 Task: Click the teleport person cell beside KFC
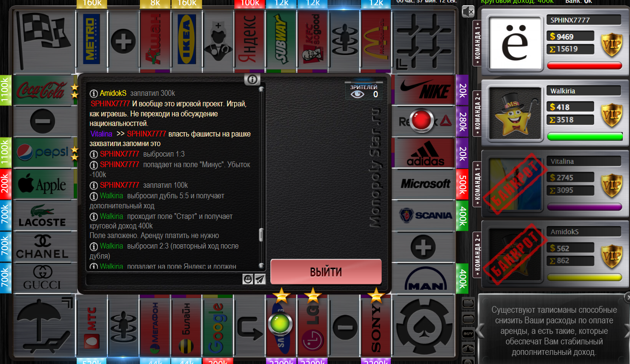[x=344, y=40]
